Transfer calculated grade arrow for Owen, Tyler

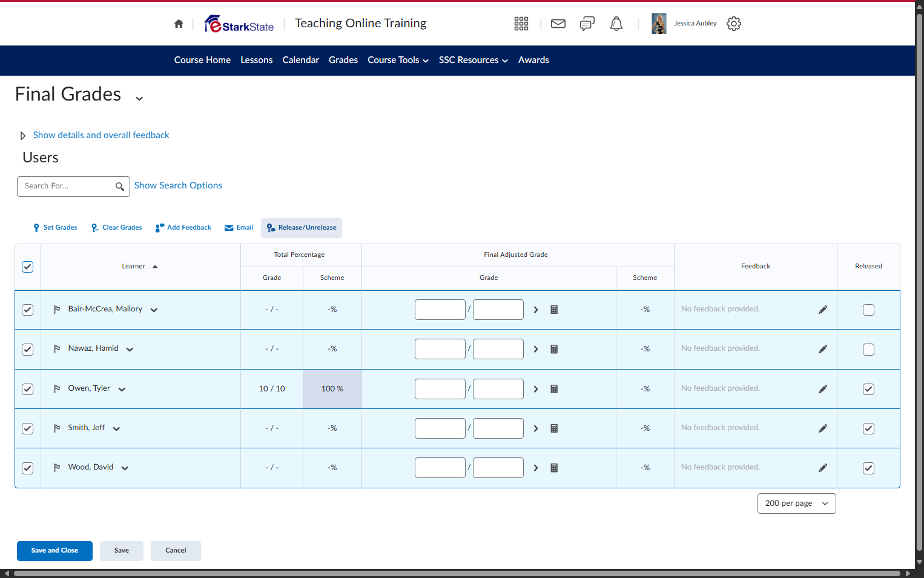pyautogui.click(x=536, y=389)
